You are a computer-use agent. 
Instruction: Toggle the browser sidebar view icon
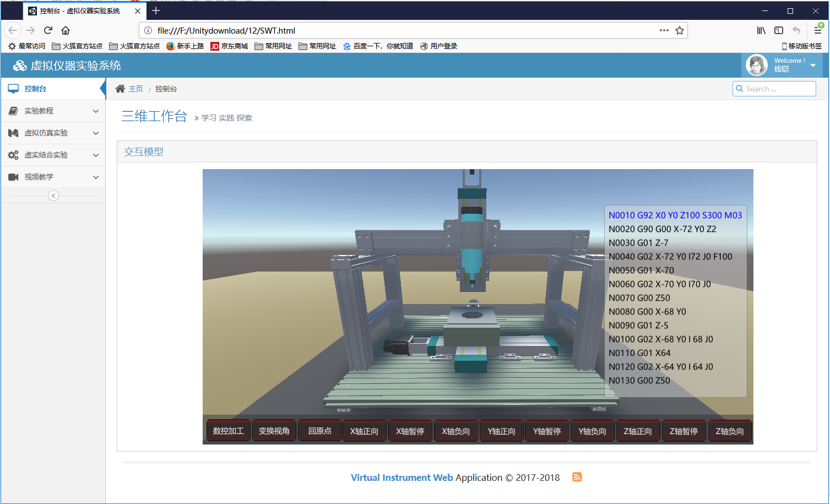coord(779,31)
